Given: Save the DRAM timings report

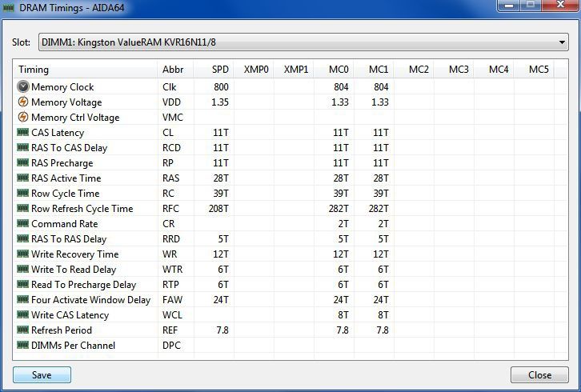Looking at the screenshot, I should click(x=42, y=375).
